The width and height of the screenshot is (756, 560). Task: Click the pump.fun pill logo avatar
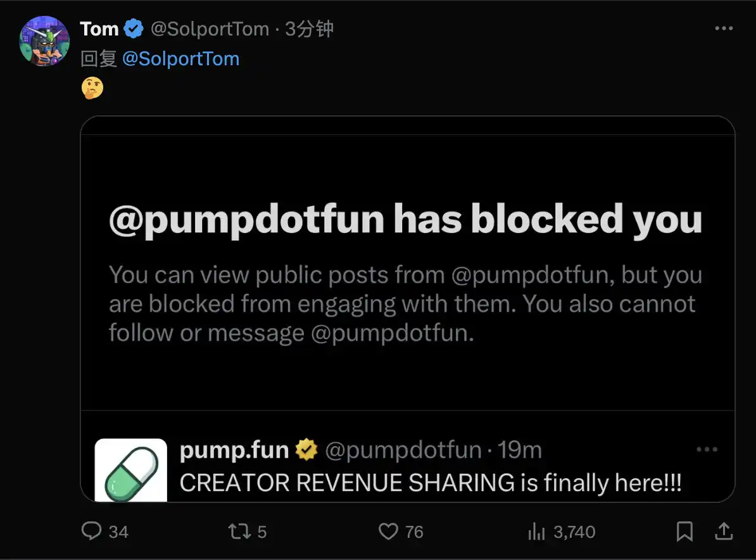[x=131, y=470]
